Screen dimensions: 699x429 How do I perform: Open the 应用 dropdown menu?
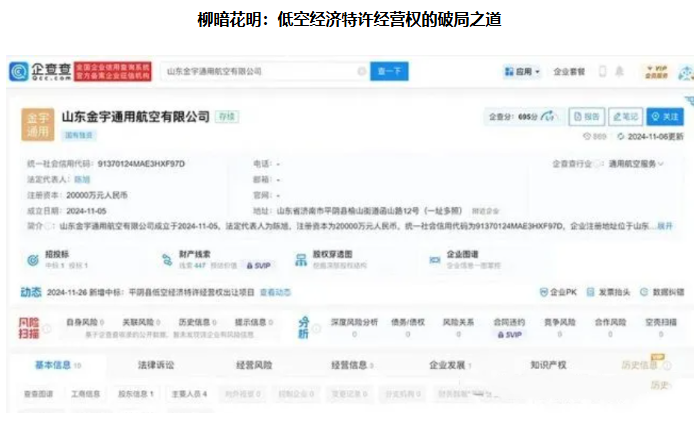524,72
